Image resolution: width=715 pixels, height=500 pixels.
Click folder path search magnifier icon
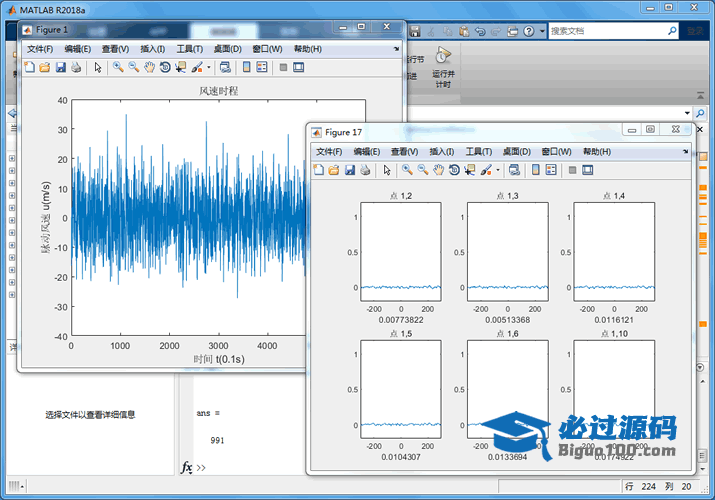700,113
